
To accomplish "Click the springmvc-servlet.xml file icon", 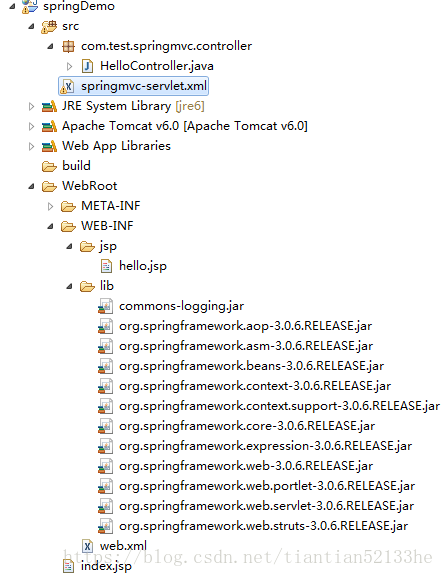I will pyautogui.click(x=68, y=86).
